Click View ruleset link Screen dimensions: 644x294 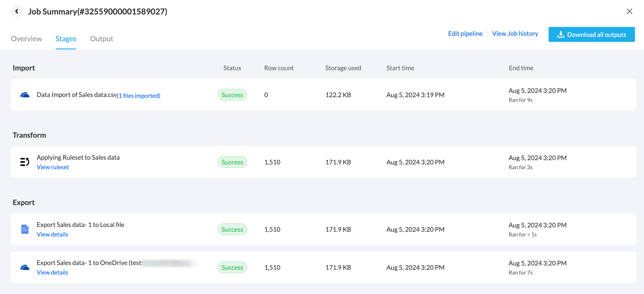click(53, 167)
